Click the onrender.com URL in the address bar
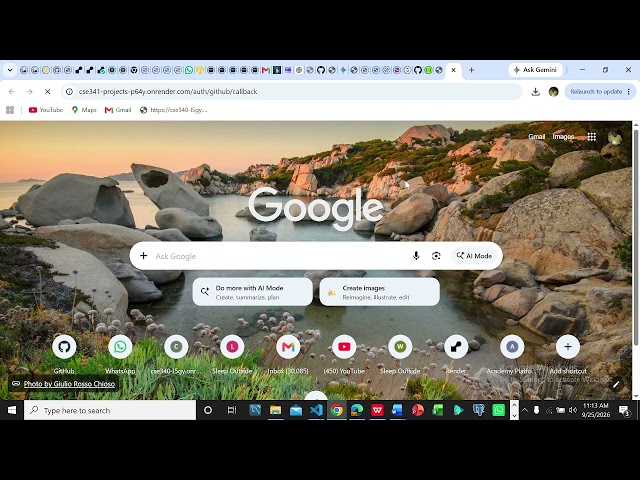This screenshot has height=480, width=640. [x=168, y=91]
